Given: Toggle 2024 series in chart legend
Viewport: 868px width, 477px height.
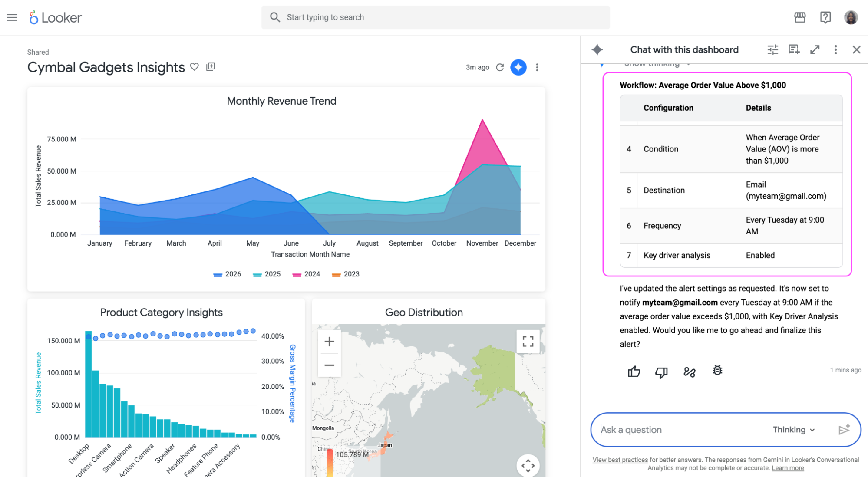Looking at the screenshot, I should pyautogui.click(x=306, y=274).
